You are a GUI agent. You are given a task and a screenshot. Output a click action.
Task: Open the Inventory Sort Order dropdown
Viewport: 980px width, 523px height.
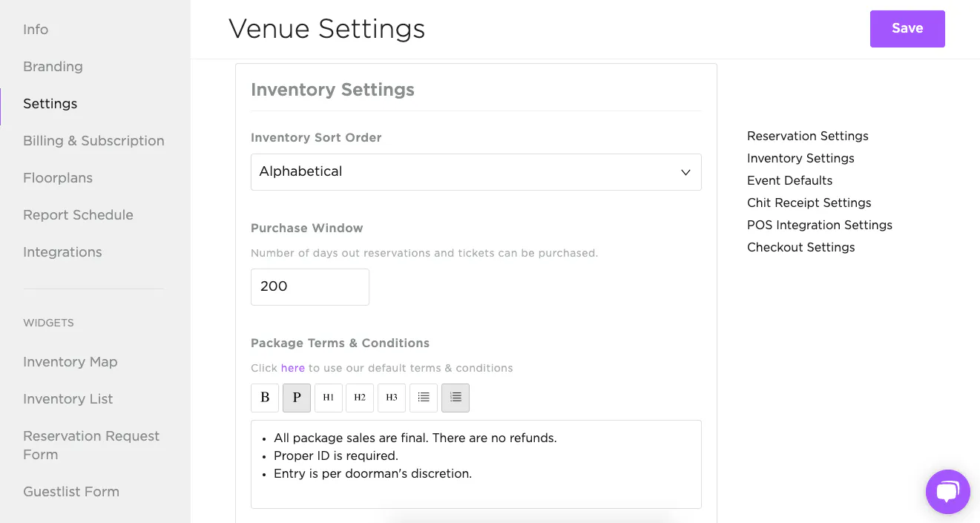(476, 172)
